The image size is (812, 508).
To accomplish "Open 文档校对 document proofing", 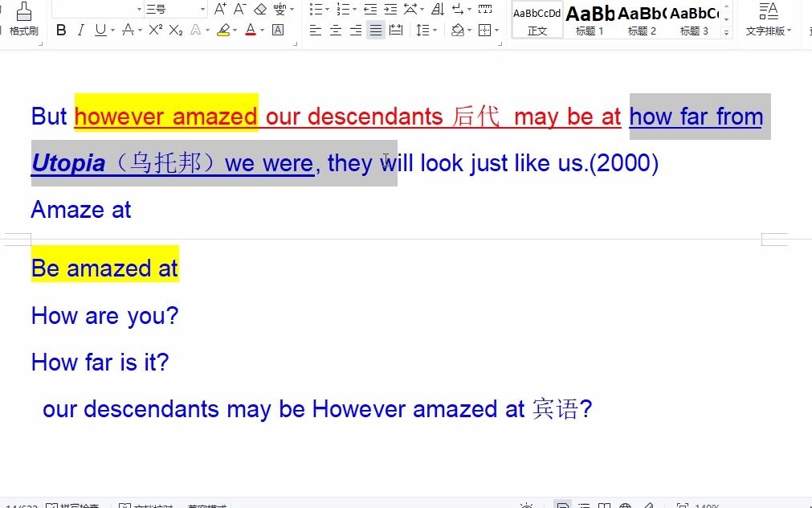I will 139,505.
